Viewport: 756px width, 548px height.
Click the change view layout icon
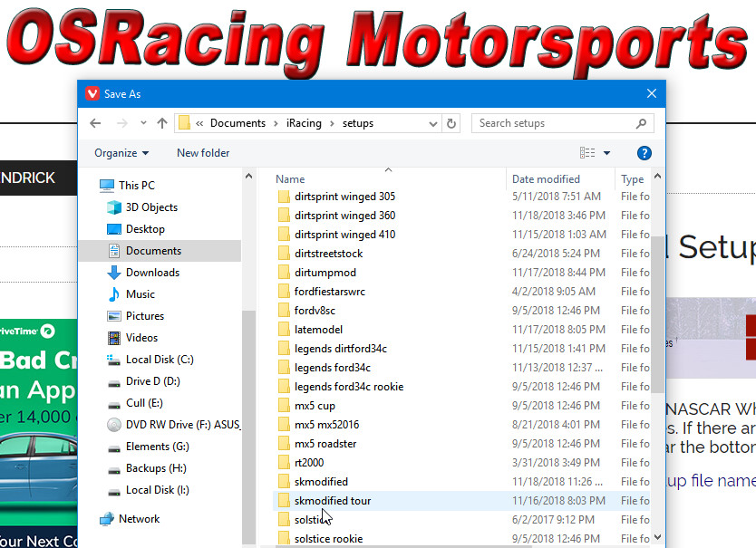pos(587,153)
